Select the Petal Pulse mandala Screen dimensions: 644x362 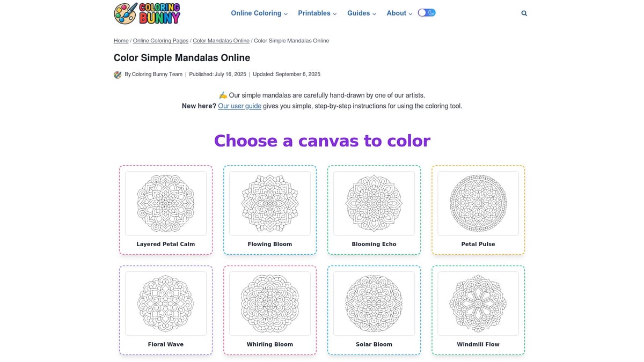click(x=478, y=204)
